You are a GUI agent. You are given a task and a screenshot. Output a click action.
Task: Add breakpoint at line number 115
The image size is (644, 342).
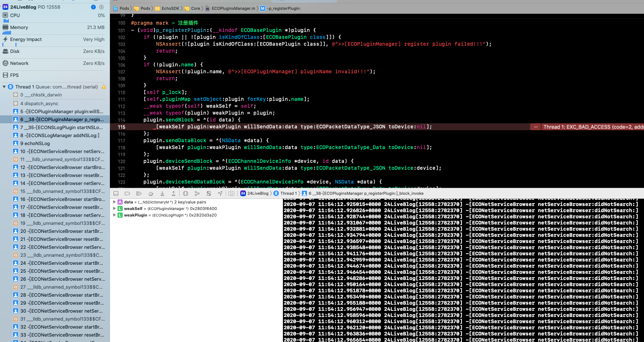(x=122, y=127)
